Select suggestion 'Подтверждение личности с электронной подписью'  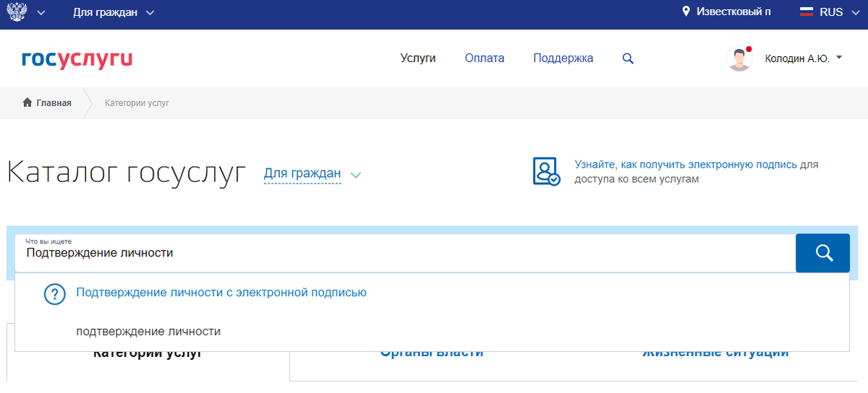coord(221,293)
